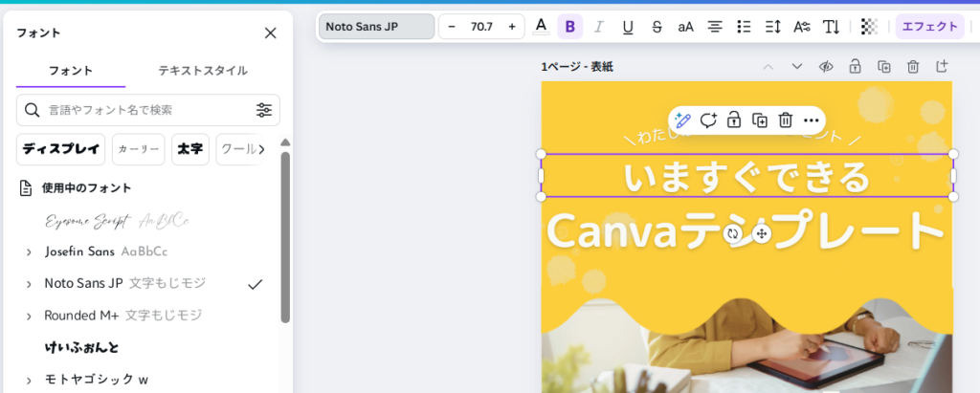Select the クール font category chip
This screenshot has width=980, height=393.
[239, 149]
